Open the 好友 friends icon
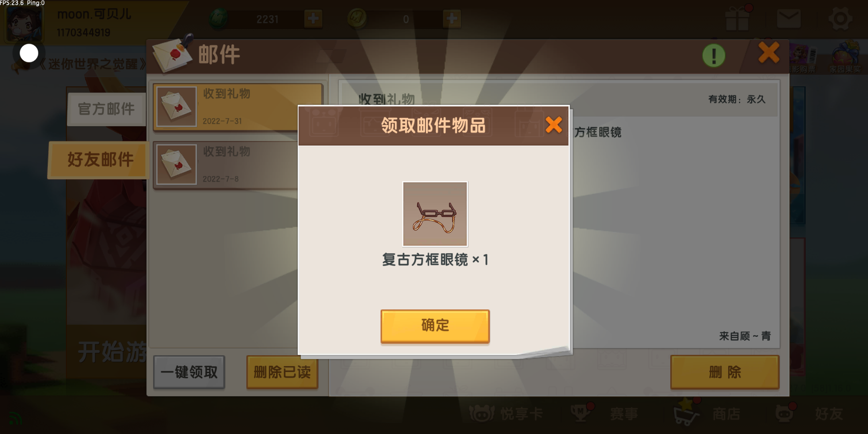 [x=784, y=413]
